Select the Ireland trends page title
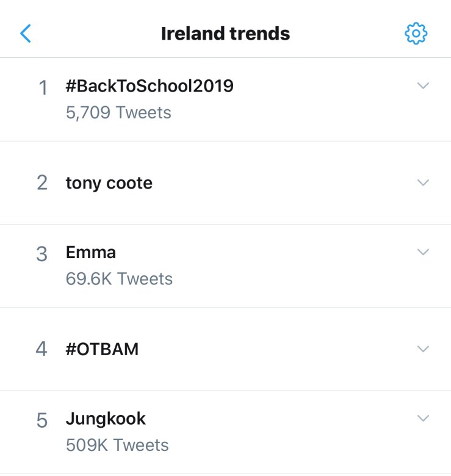Screen dimensions: 451x476 225,34
